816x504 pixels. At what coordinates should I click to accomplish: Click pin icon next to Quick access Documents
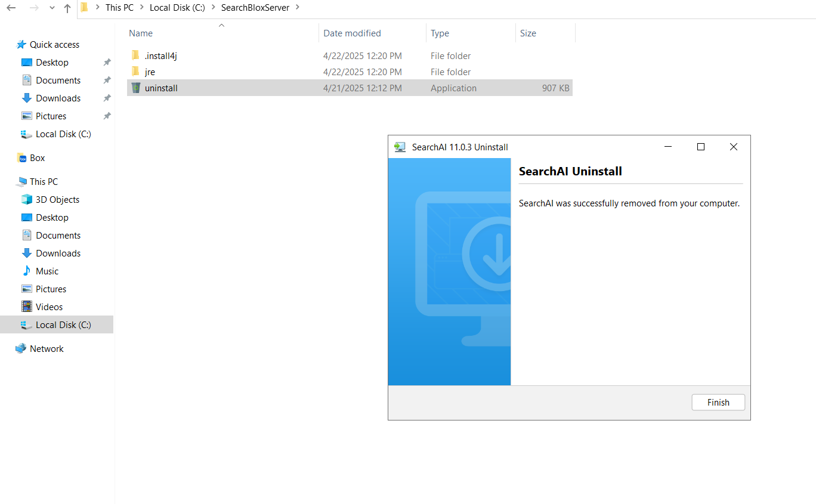tap(107, 81)
